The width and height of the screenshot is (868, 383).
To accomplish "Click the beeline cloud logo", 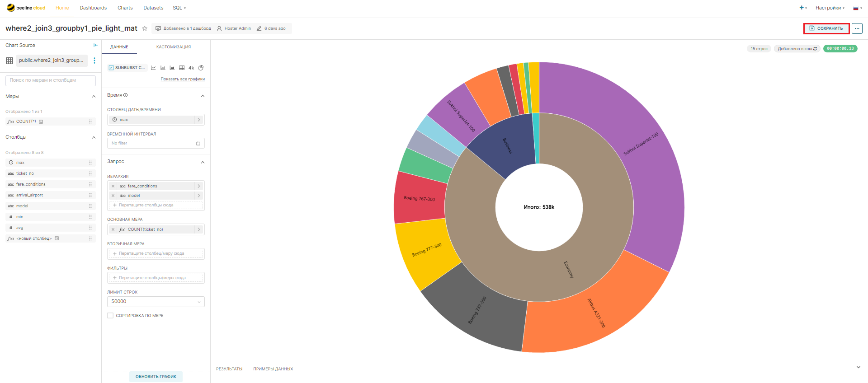I will pyautogui.click(x=26, y=8).
